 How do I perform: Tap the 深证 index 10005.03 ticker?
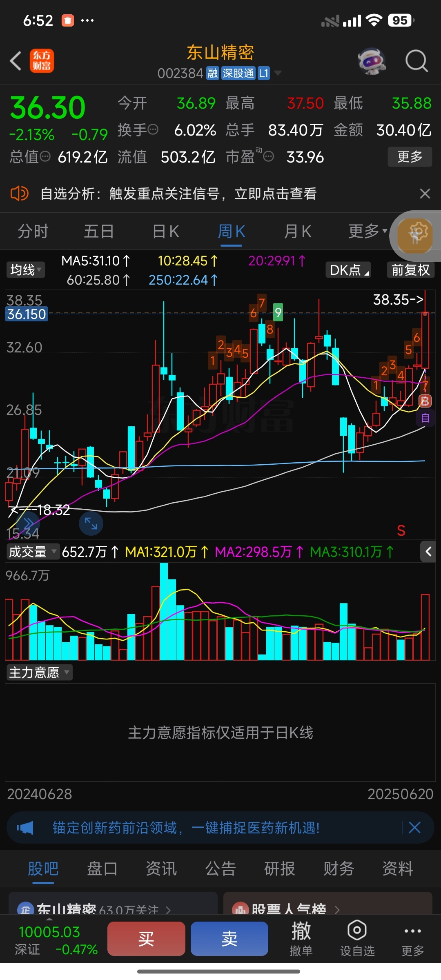(56, 940)
